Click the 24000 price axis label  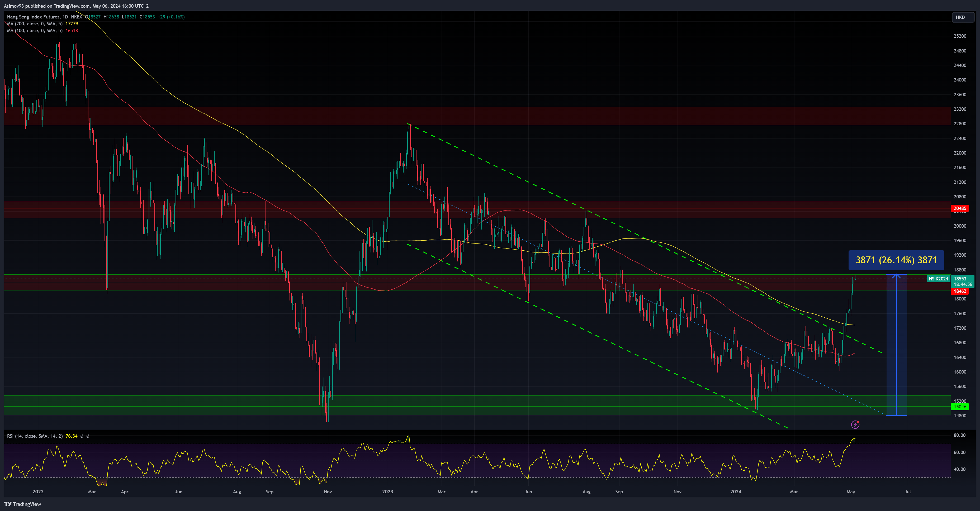tap(960, 80)
